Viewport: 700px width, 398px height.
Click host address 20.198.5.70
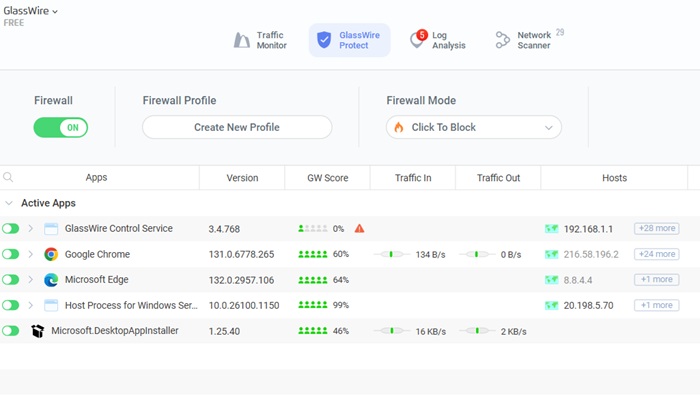pos(588,306)
